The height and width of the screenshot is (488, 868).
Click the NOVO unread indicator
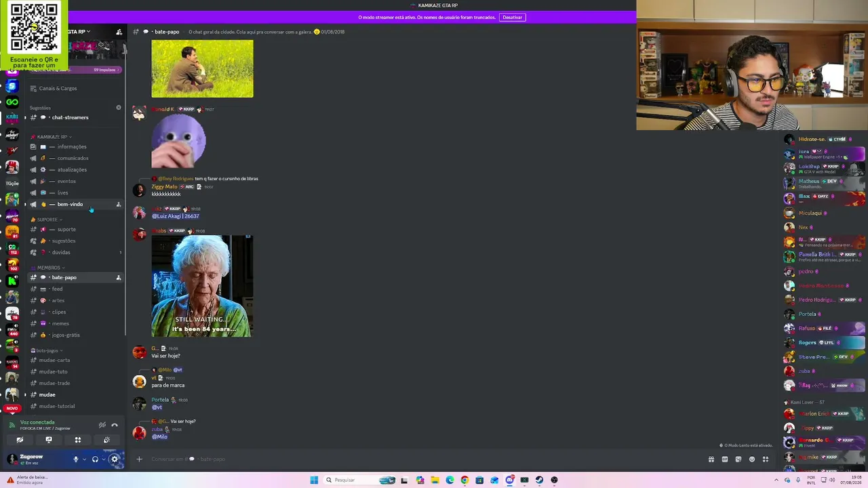tap(12, 408)
